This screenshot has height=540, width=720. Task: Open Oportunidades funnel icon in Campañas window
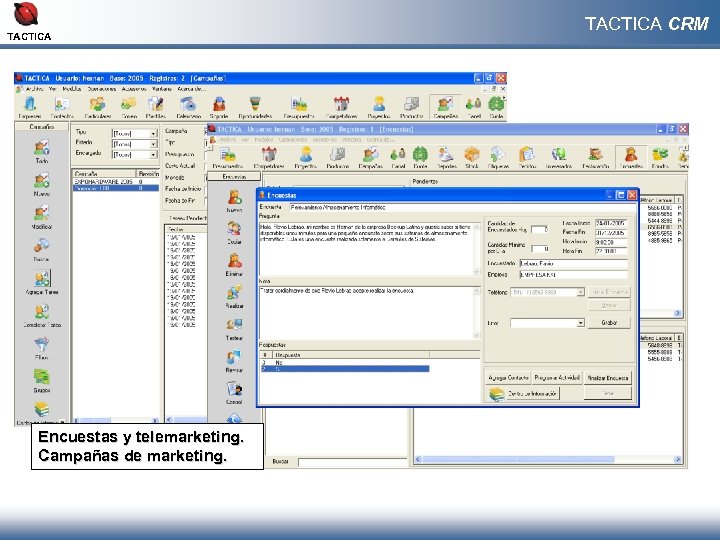click(x=255, y=107)
